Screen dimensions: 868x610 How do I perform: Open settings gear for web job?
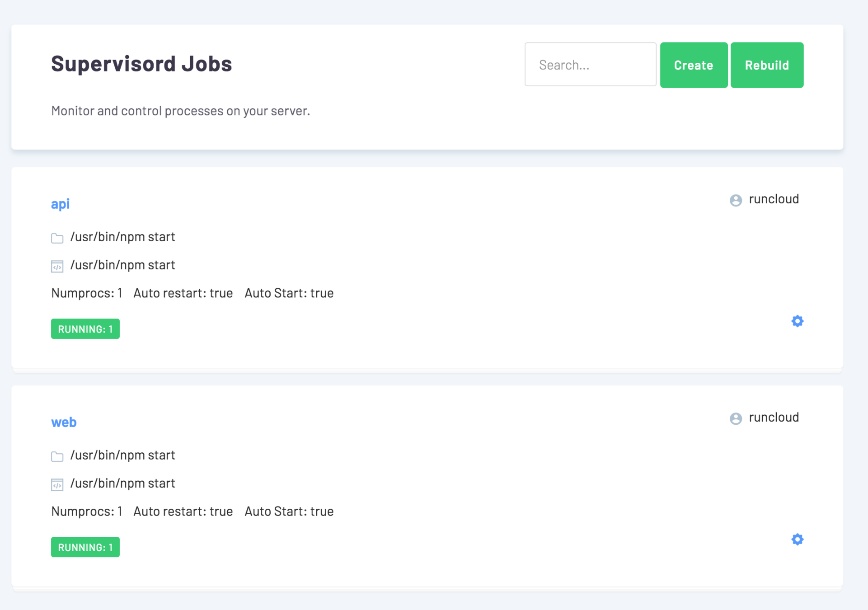pyautogui.click(x=797, y=539)
